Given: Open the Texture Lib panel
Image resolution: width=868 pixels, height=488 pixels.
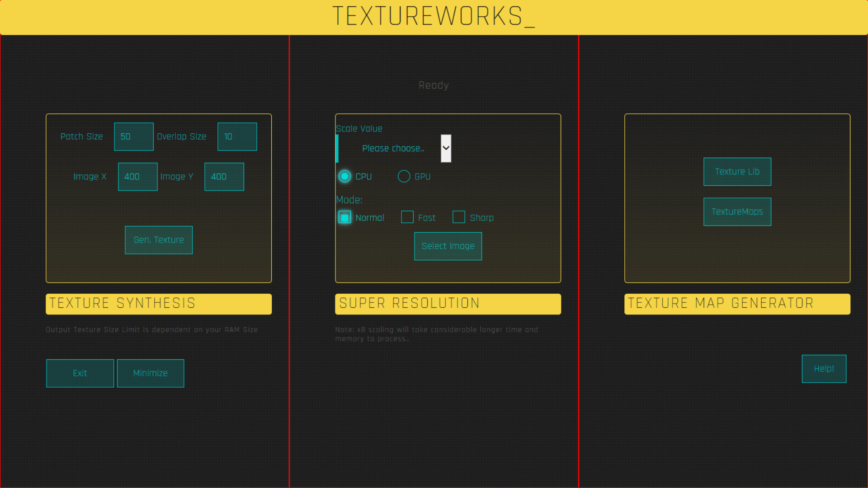Looking at the screenshot, I should click(737, 172).
